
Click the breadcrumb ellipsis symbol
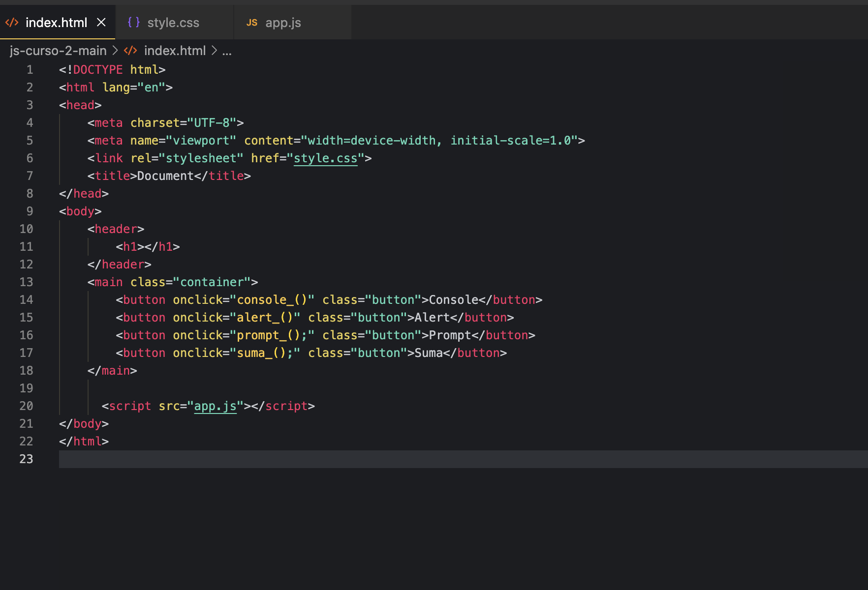[x=227, y=51]
